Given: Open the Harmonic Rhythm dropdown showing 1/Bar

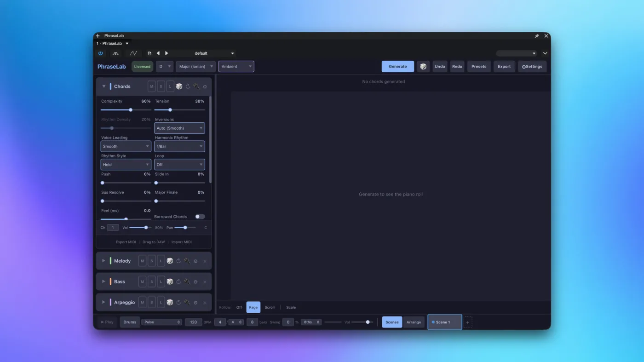Looking at the screenshot, I should click(179, 146).
